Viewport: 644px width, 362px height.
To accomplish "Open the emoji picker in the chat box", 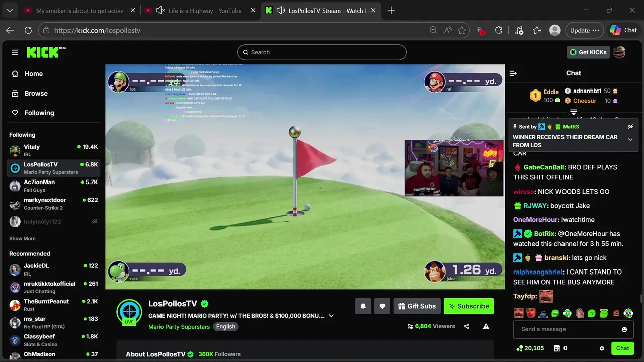I will click(624, 330).
